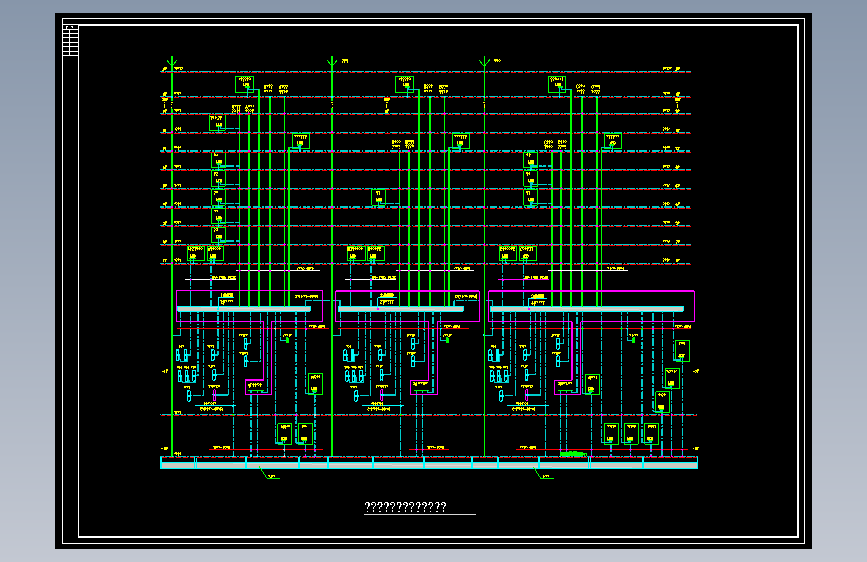Viewport: 867px width, 562px height.
Task: Select the rightmost magenta-outlined busbar enclosure
Action: click(x=592, y=306)
